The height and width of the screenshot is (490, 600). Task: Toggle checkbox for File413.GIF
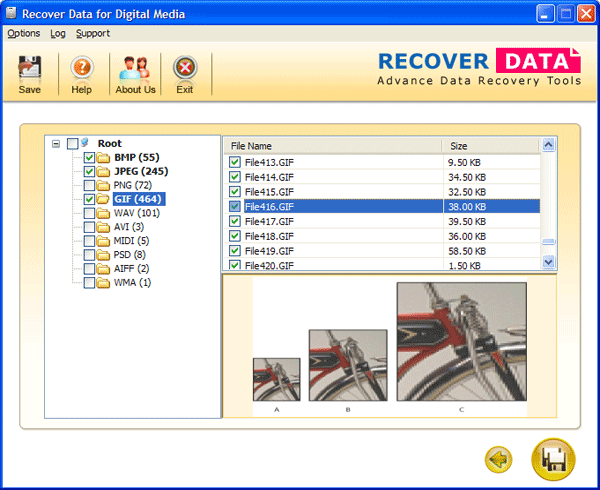point(235,160)
